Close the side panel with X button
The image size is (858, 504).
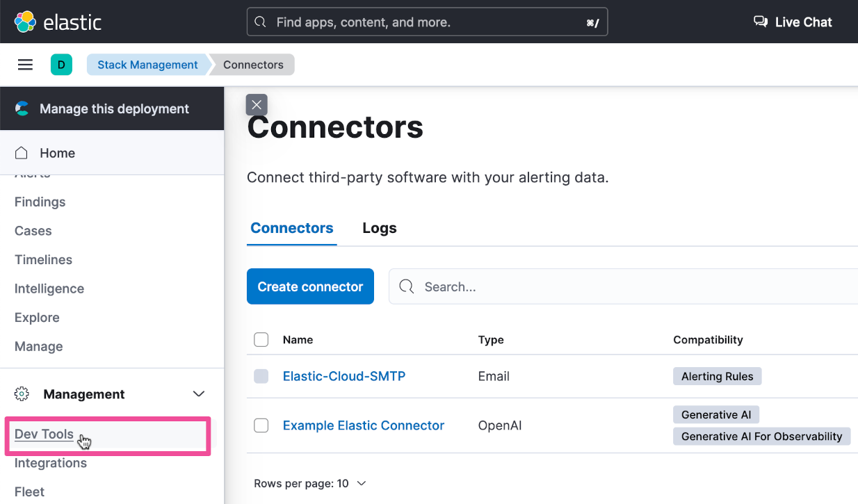(257, 105)
